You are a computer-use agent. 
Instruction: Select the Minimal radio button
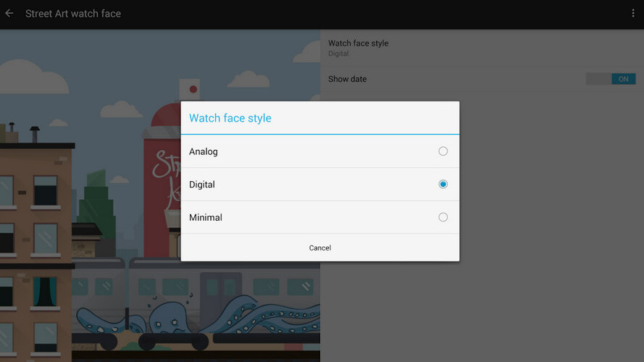pyautogui.click(x=443, y=217)
